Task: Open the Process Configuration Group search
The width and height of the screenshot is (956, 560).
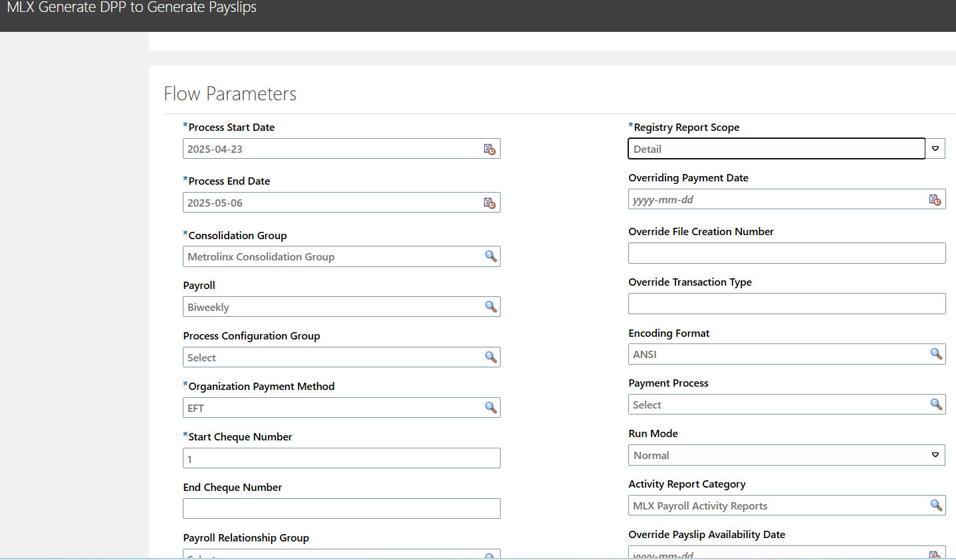Action: click(x=491, y=357)
